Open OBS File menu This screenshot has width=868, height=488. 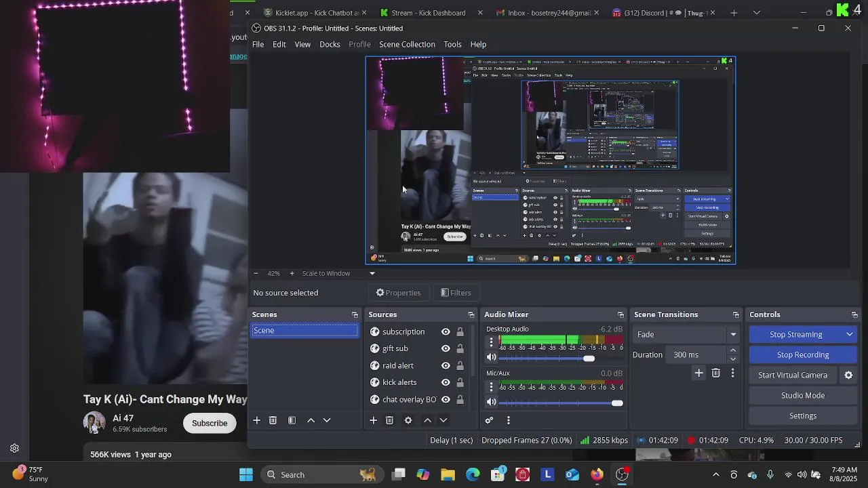[x=258, y=44]
